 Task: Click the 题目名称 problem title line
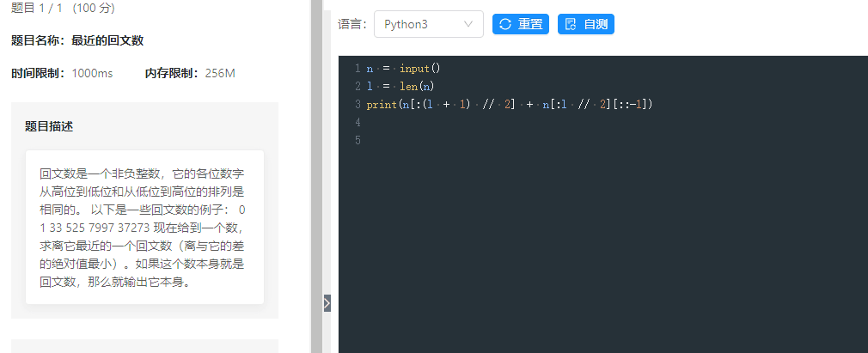tap(76, 40)
